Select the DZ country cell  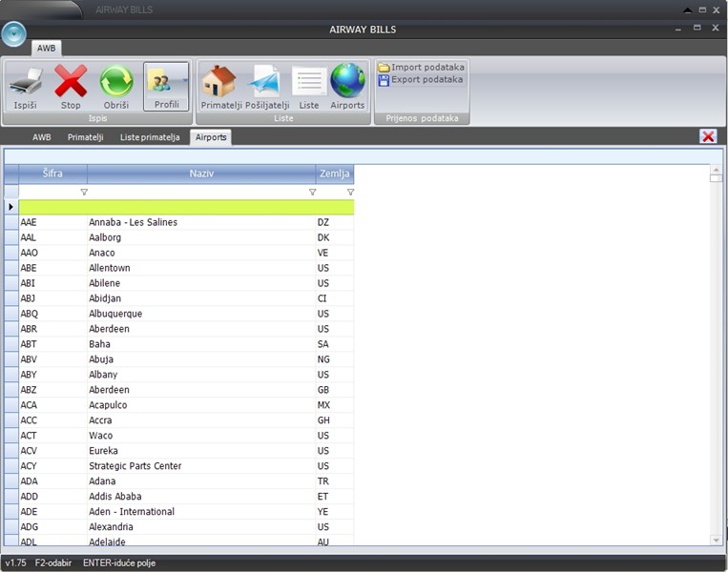[335, 222]
